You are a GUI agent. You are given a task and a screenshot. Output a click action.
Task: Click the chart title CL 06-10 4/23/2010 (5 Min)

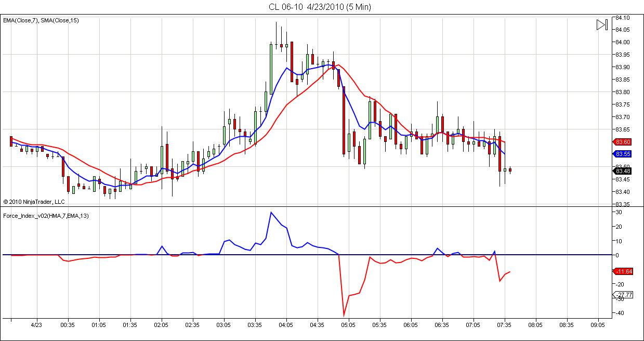pyautogui.click(x=320, y=7)
